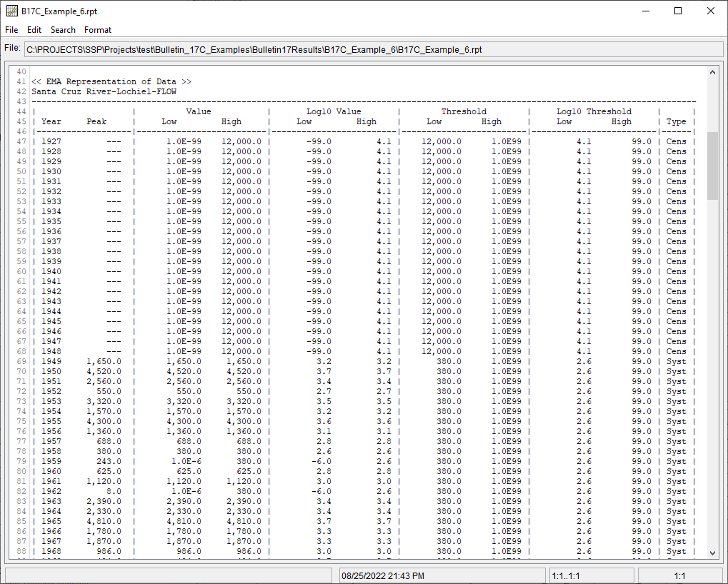The image size is (728, 584).
Task: Click peak value 4,810.0 for 1965
Action: [104, 521]
